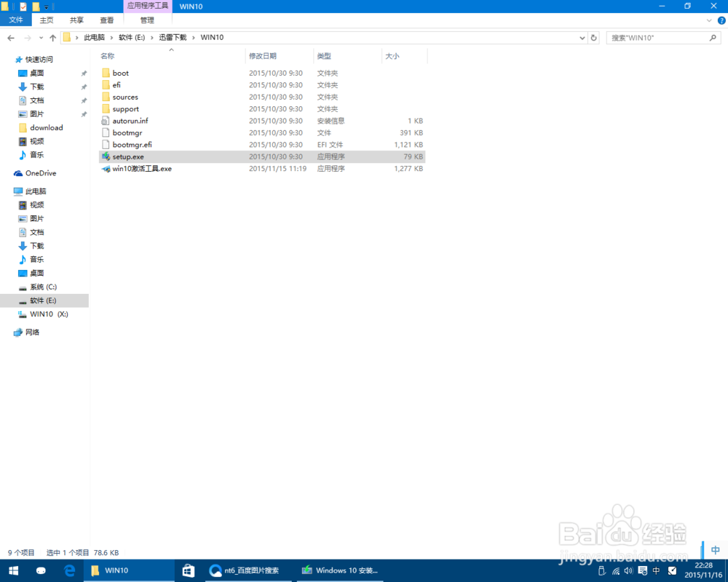Expand the ribbon with the chevron

point(709,20)
